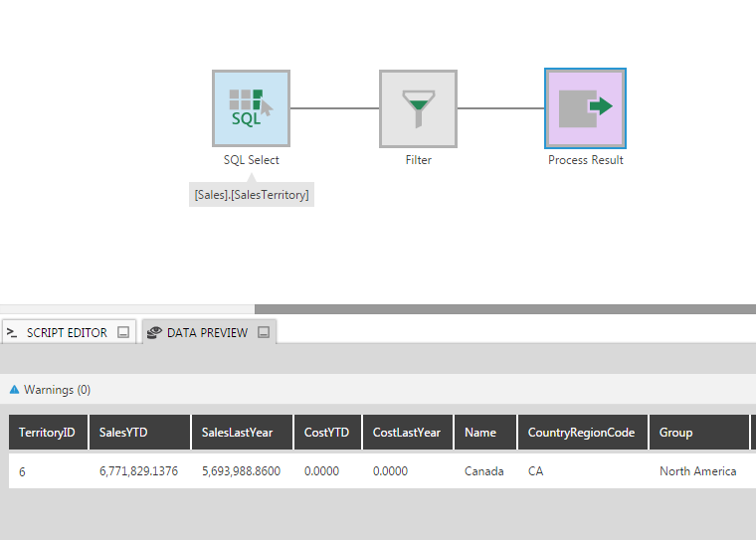Minimize the Data Preview panel
This screenshot has width=756, height=540.
tap(264, 332)
